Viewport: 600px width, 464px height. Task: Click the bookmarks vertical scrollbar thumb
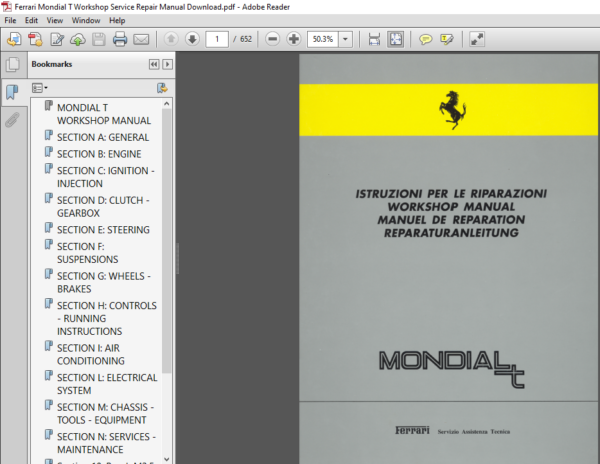click(166, 241)
